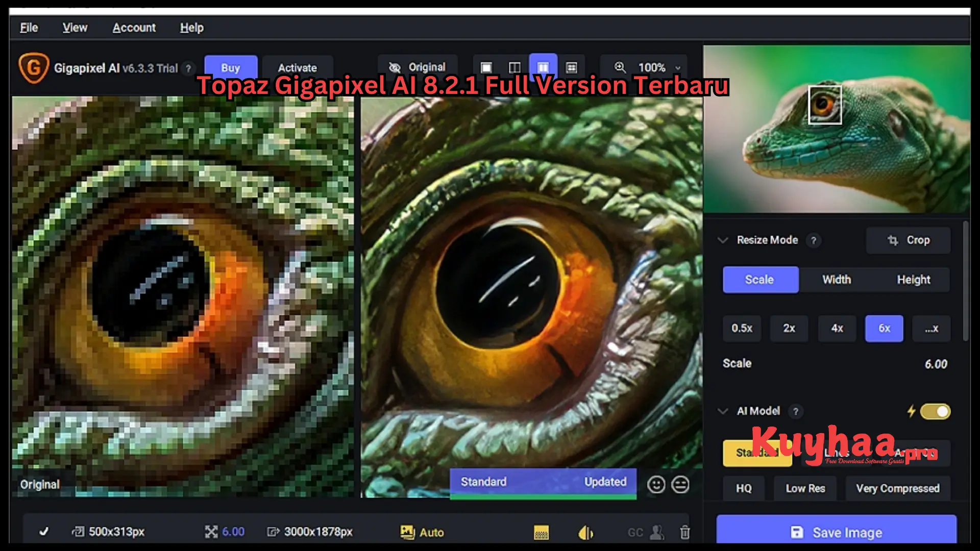This screenshot has width=980, height=551.
Task: Select the side-by-side view layout icon
Action: [x=543, y=67]
